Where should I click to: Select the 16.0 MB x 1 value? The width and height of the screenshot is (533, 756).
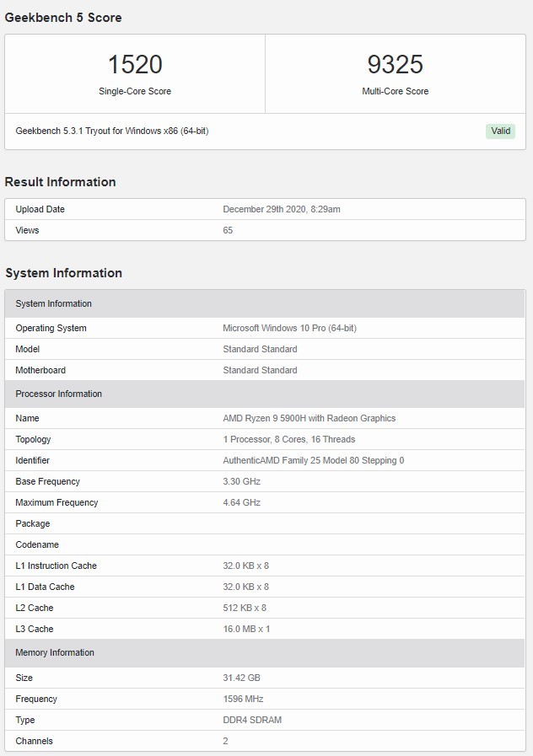coord(246,630)
